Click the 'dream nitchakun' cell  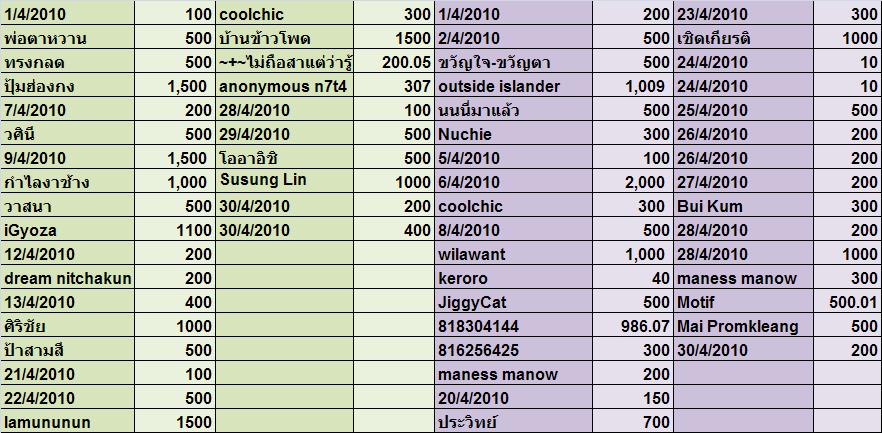(x=67, y=278)
